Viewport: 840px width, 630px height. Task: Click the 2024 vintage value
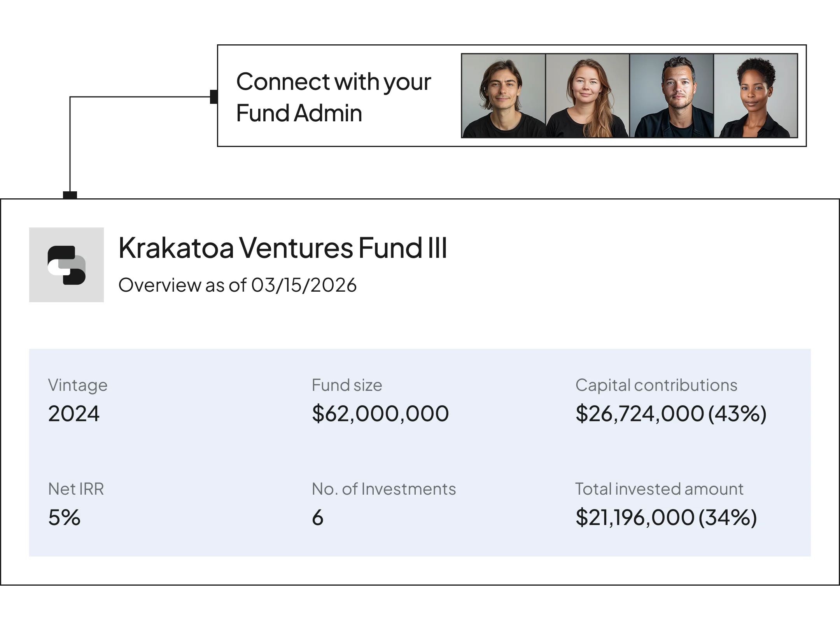click(x=74, y=413)
